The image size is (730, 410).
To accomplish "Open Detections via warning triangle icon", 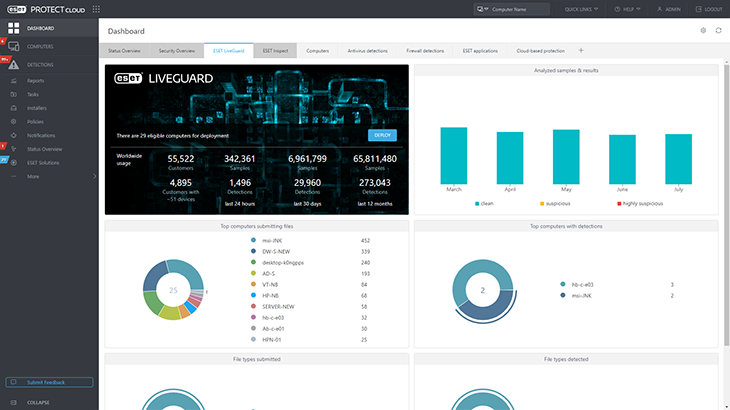I will click(x=14, y=65).
